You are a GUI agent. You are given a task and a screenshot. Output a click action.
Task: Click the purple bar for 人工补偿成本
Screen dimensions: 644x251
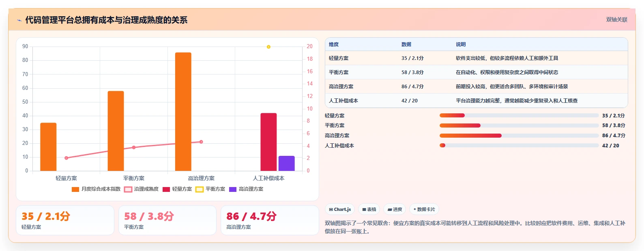pyautogui.click(x=286, y=163)
